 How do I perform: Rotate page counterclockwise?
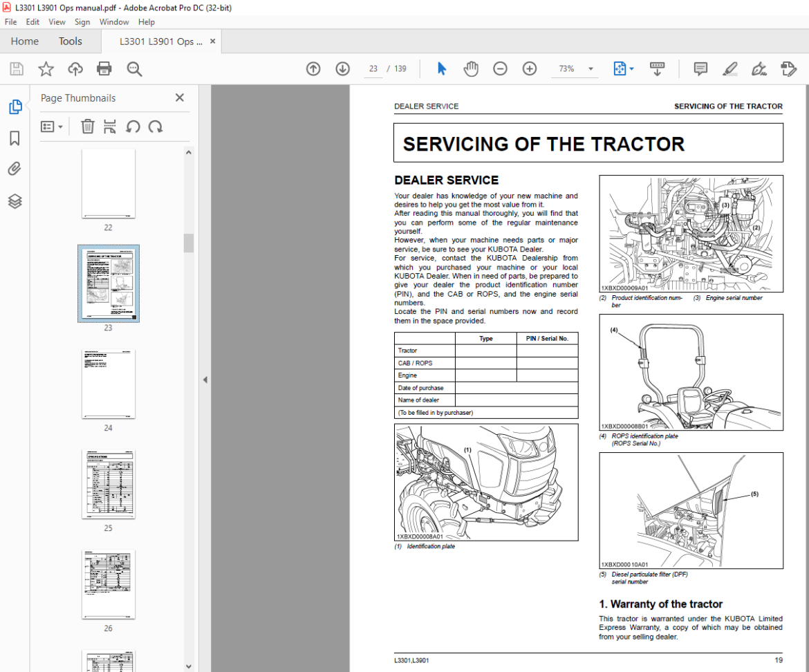(x=133, y=127)
